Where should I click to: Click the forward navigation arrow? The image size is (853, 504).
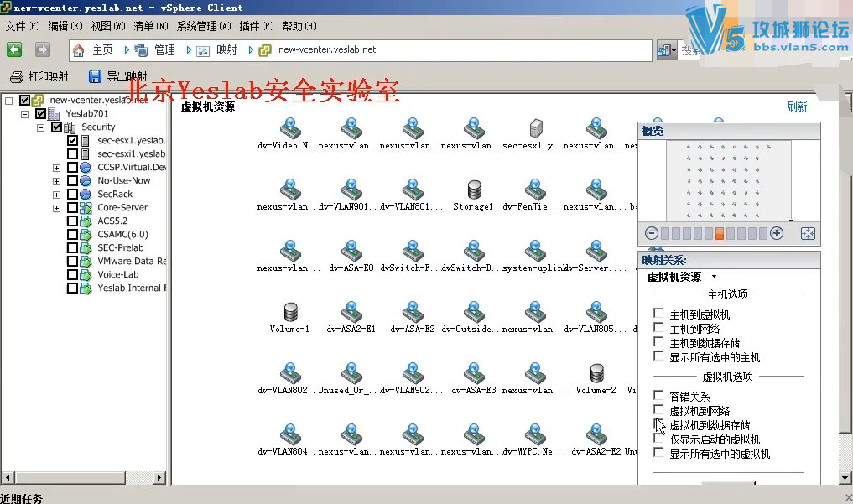43,49
